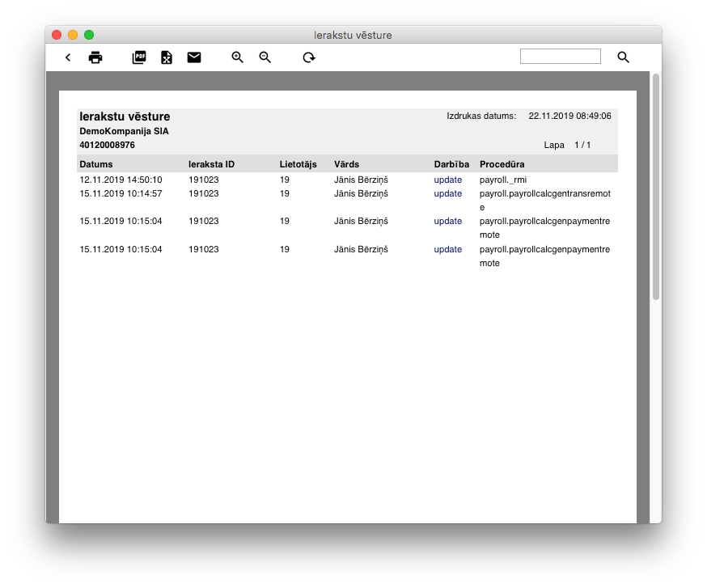Zoom out of the report page
The image size is (707, 588).
click(265, 57)
